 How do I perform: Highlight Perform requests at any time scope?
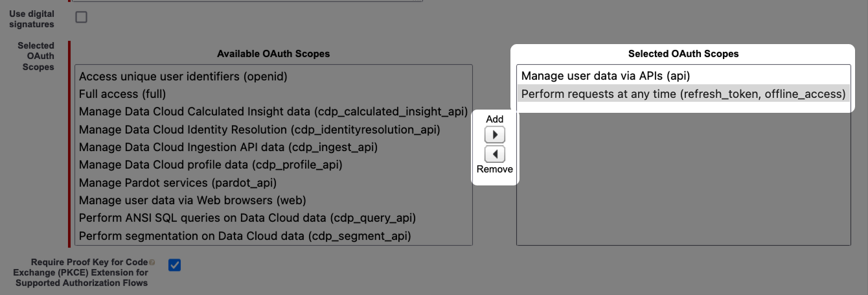[683, 94]
